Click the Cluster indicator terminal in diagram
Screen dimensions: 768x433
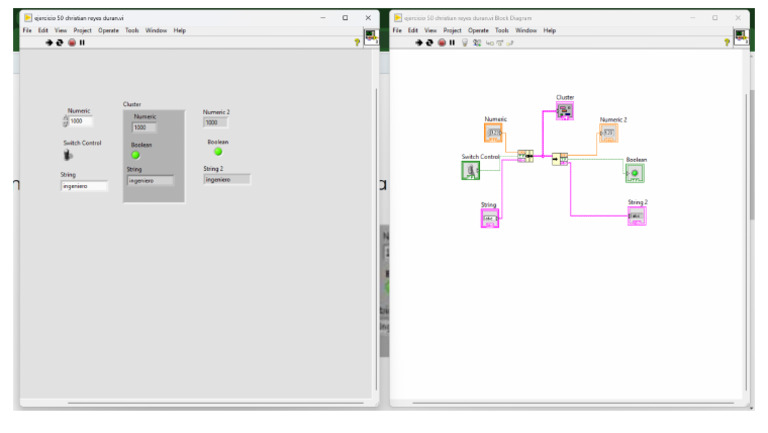[565, 111]
